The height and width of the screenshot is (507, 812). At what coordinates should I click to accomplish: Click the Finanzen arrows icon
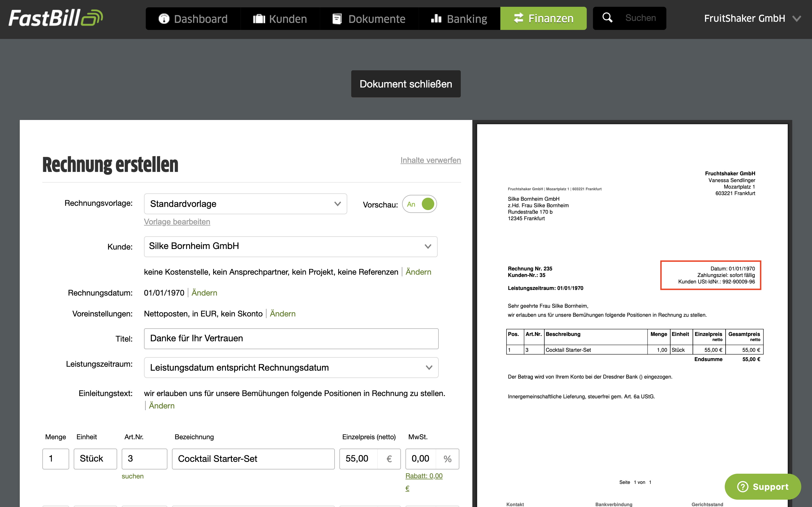pyautogui.click(x=518, y=18)
